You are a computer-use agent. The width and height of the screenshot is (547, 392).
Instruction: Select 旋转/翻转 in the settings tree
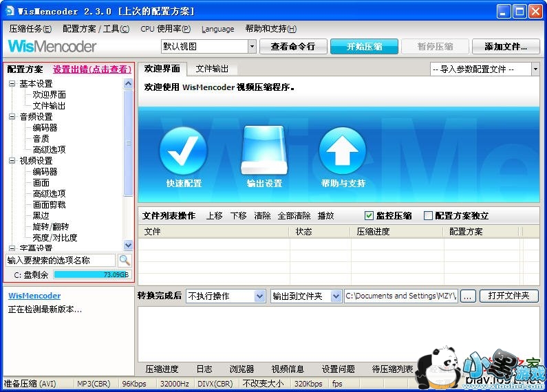[51, 227]
